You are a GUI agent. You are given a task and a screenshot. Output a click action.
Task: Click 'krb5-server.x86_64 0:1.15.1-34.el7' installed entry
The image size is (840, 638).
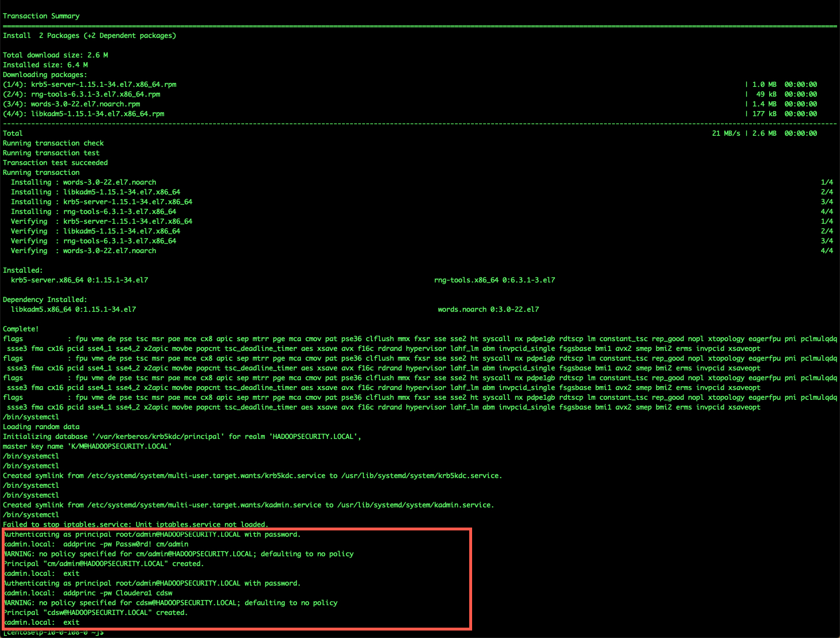tap(79, 280)
